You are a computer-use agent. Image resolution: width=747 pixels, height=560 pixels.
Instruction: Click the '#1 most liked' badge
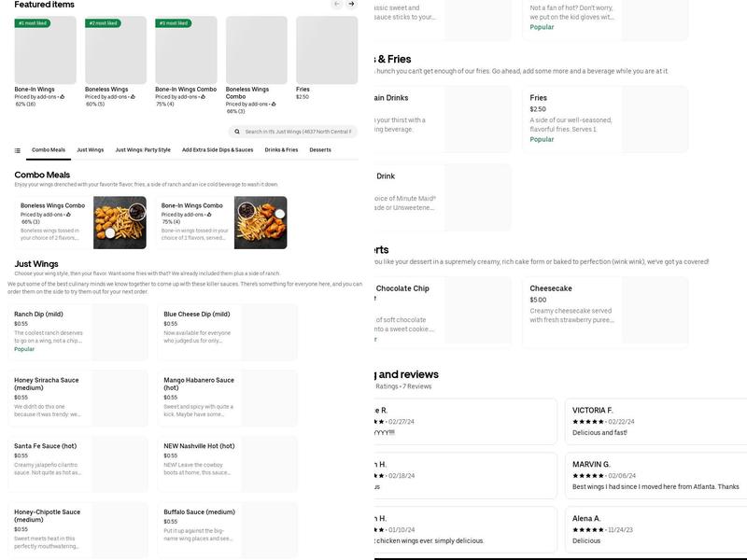tap(34, 23)
